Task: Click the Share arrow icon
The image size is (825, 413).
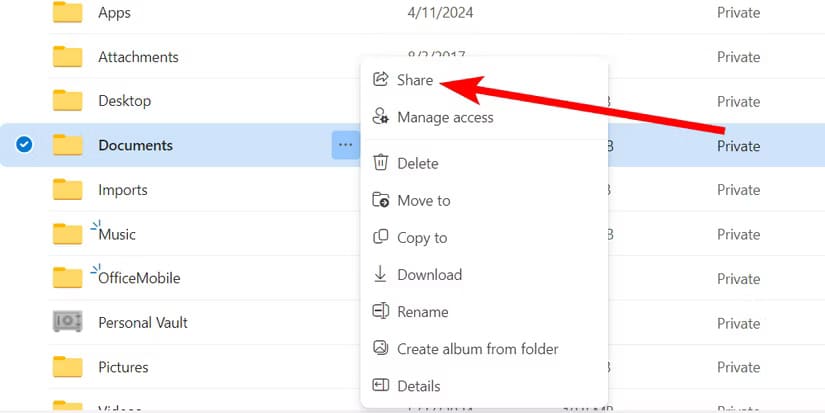Action: 380,79
